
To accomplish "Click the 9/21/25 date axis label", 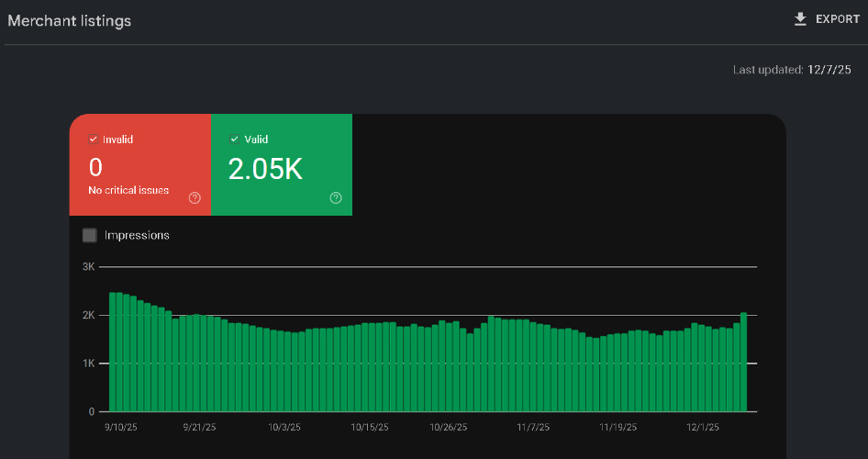I will 199,427.
